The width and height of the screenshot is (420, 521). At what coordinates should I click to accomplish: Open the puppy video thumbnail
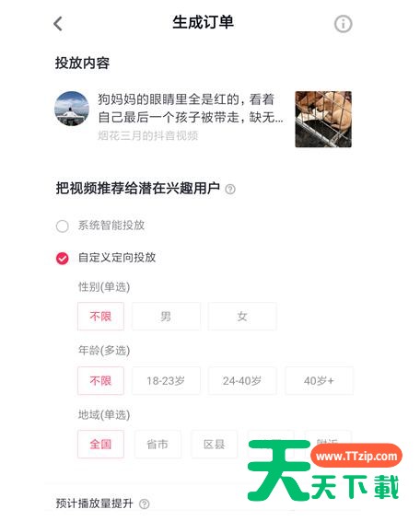click(323, 120)
